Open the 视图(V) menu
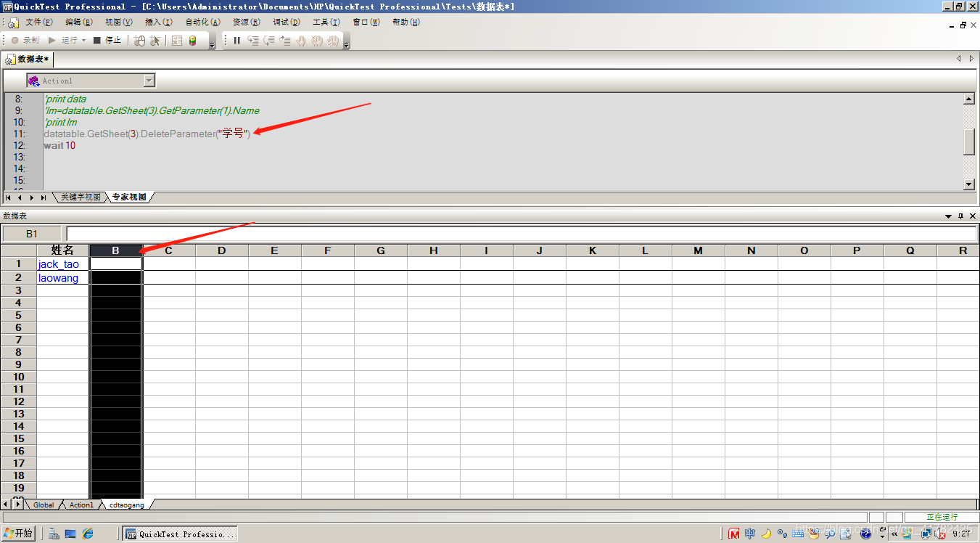 119,23
